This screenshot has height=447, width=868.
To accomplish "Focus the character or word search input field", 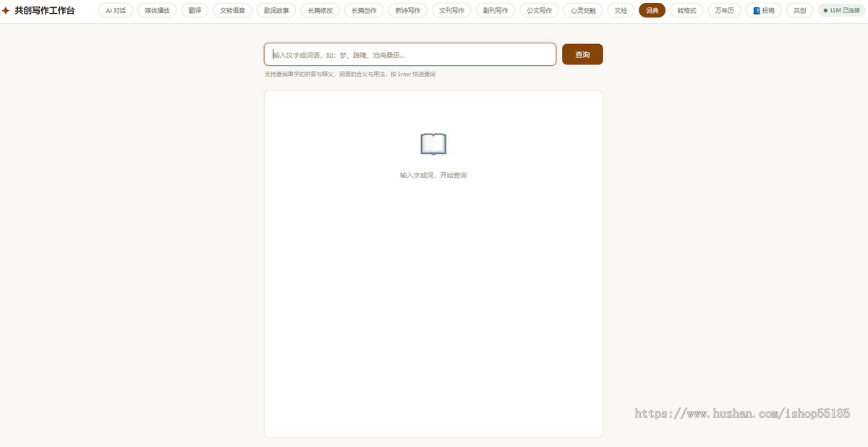I will coord(410,54).
